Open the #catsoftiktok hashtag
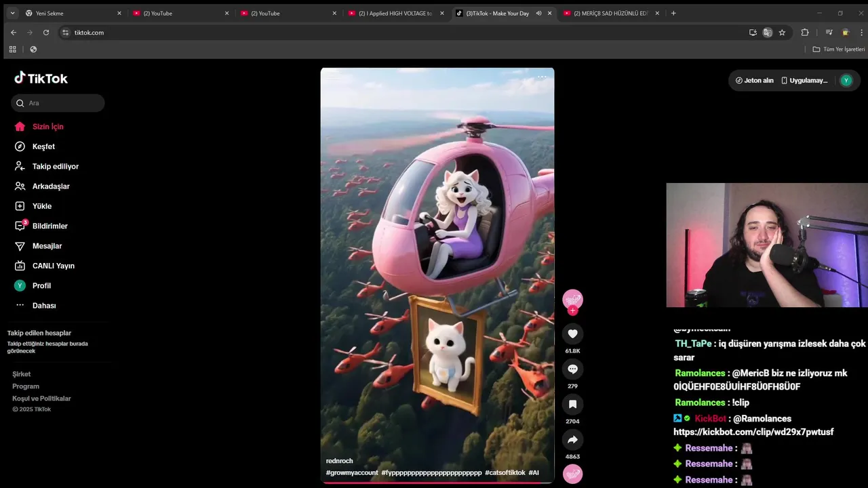This screenshot has width=868, height=488. [505, 472]
